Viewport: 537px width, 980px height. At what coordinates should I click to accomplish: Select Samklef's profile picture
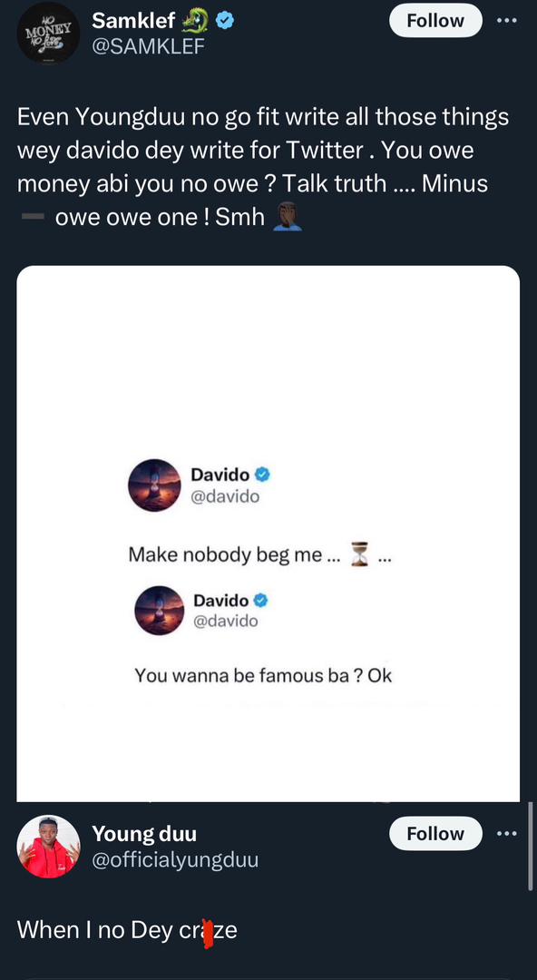48,34
